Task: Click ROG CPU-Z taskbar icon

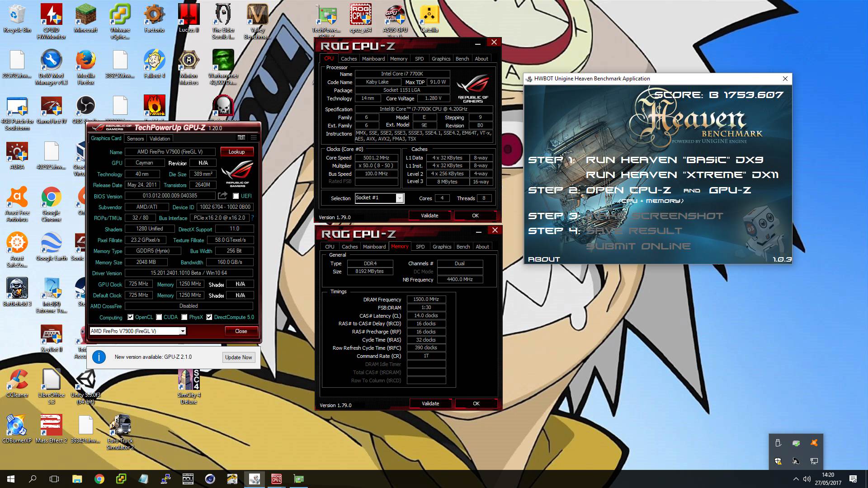Action: (x=276, y=479)
